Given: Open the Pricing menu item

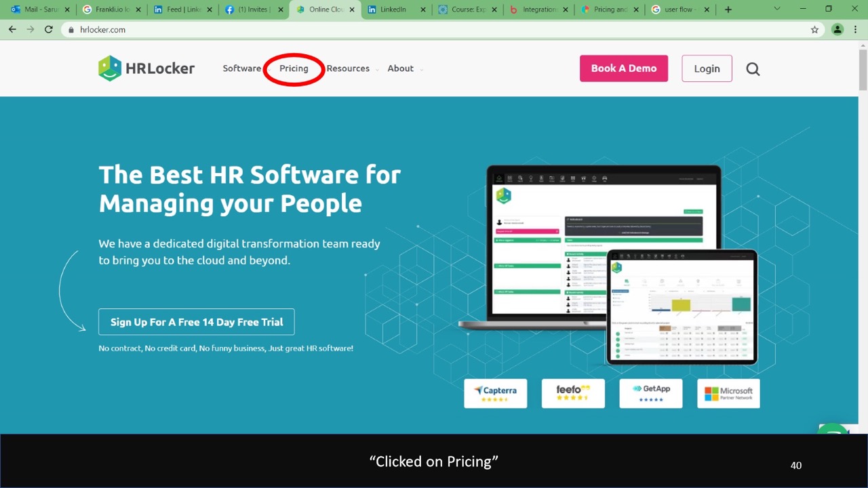Looking at the screenshot, I should 294,68.
